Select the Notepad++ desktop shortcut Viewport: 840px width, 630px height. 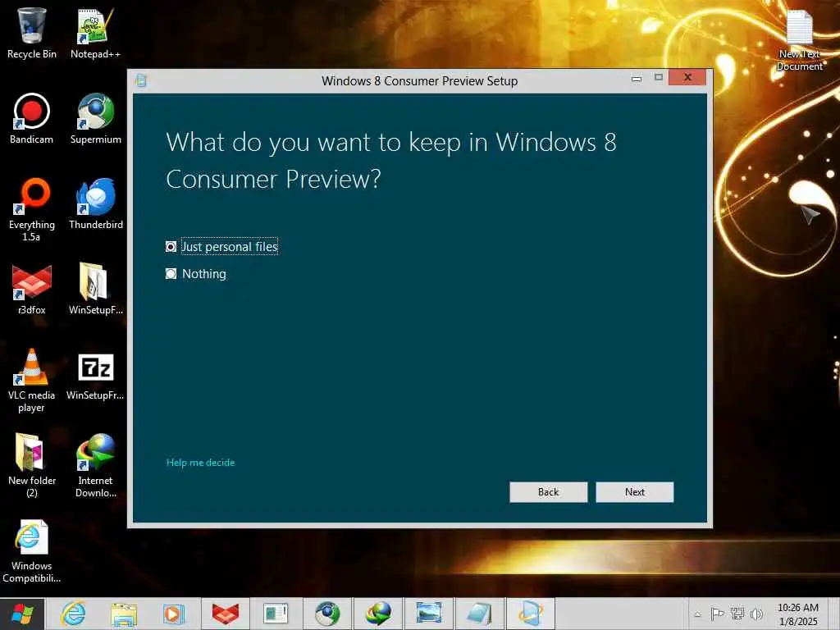[x=95, y=33]
